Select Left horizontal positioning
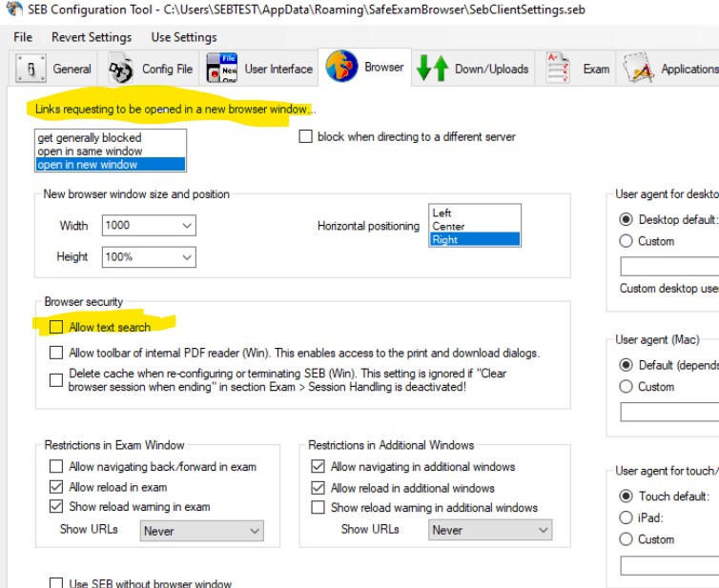Viewport: 719px width, 588px height. tap(475, 213)
